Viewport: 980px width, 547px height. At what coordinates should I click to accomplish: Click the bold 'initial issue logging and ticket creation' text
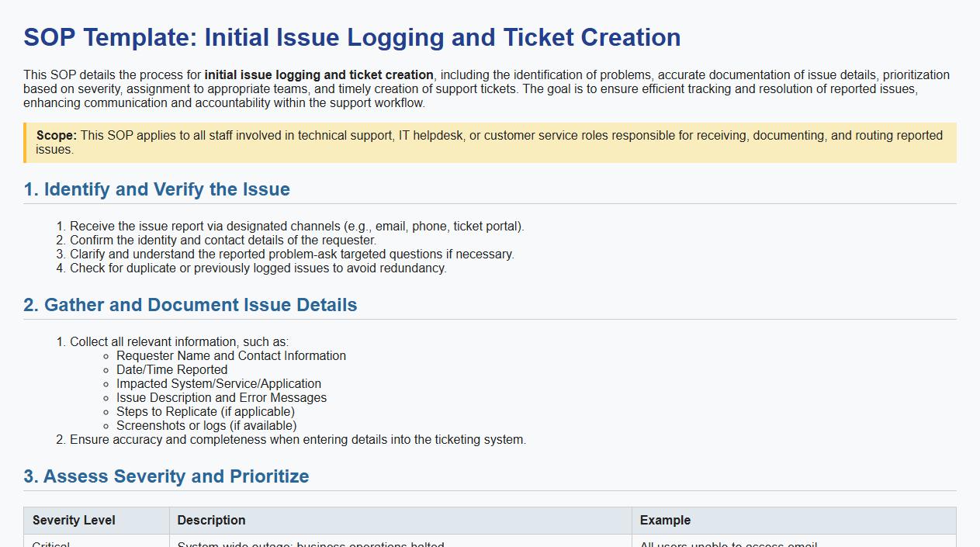[x=319, y=75]
